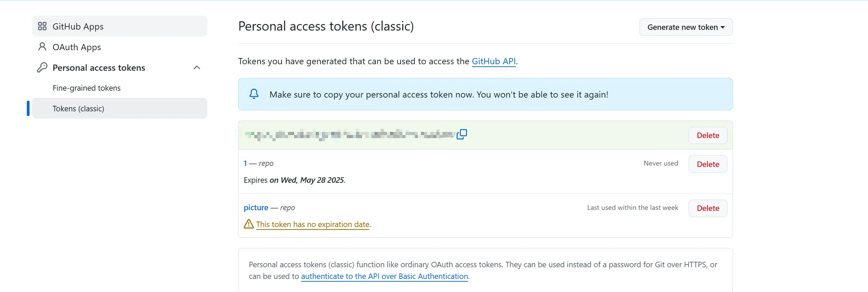The width and height of the screenshot is (868, 292).
Task: Open GitHub Apps settings
Action: [78, 26]
